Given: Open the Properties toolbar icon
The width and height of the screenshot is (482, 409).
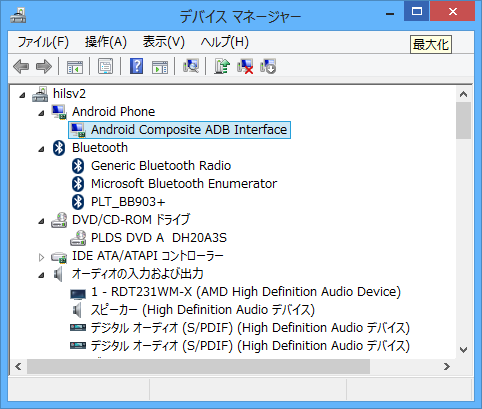Looking at the screenshot, I should 105,66.
